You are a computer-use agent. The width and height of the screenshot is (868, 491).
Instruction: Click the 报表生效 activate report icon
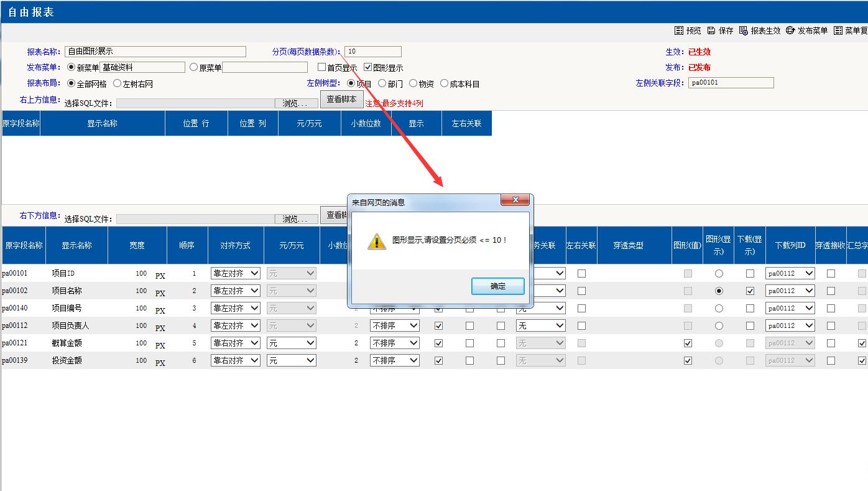coord(744,30)
